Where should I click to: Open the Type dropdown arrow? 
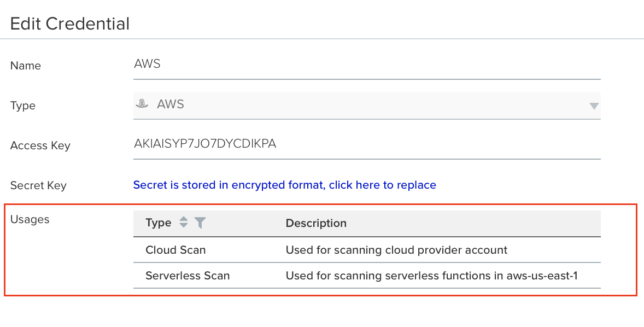594,106
